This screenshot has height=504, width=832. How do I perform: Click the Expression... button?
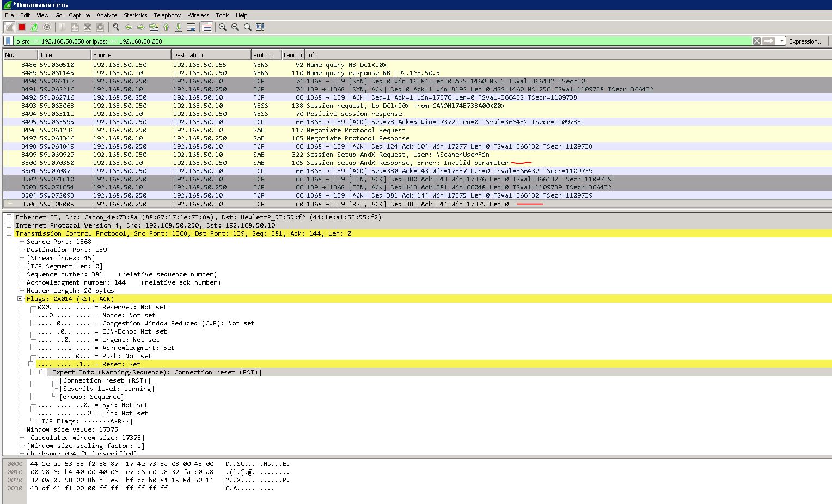pyautogui.click(x=805, y=41)
